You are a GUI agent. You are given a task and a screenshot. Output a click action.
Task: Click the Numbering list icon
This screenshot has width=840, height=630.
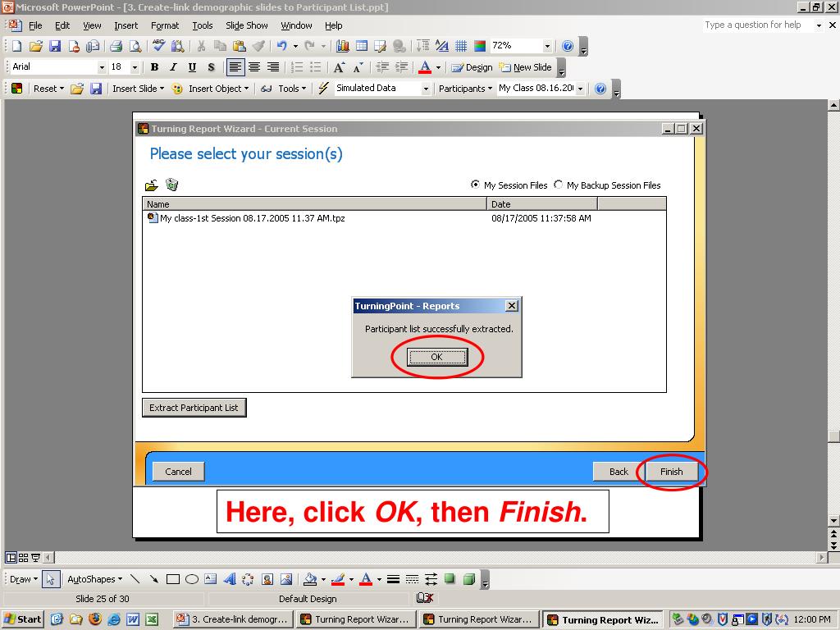[297, 67]
